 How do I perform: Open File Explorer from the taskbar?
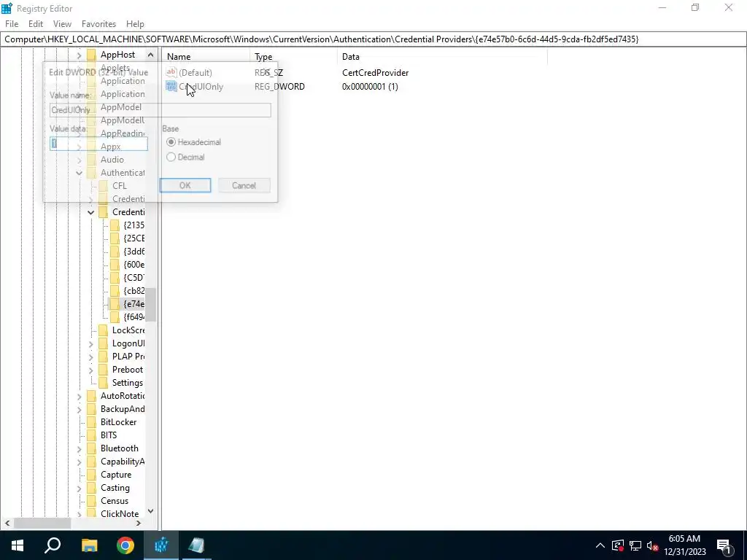pos(89,545)
